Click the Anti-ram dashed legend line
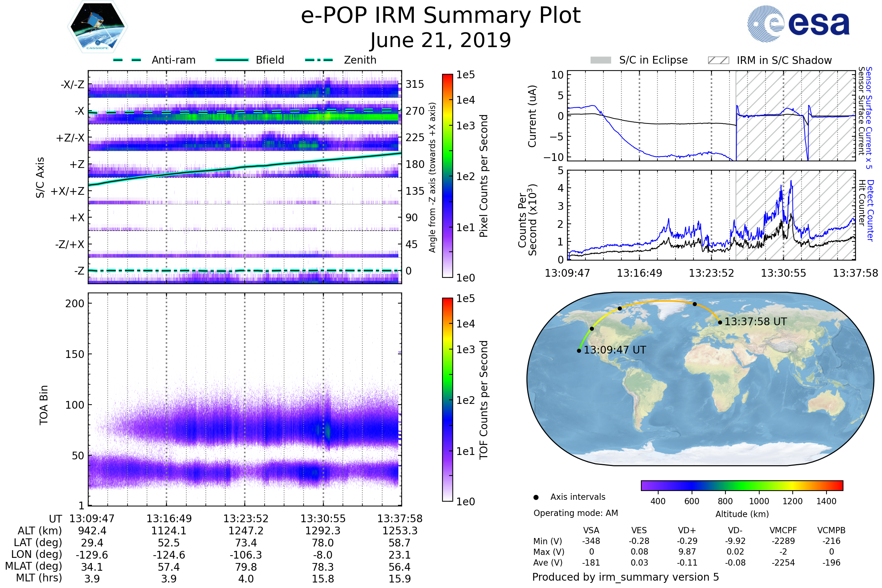882x588 pixels. 127,60
